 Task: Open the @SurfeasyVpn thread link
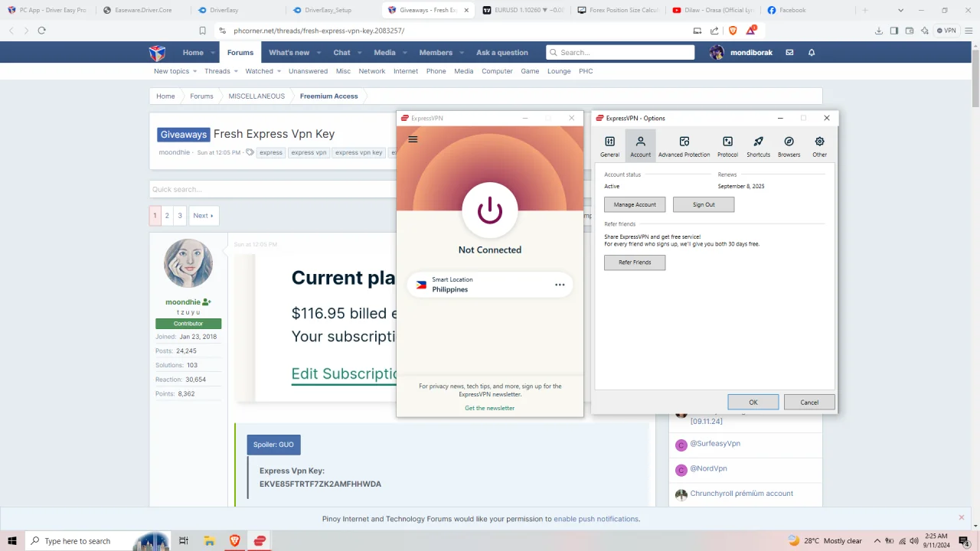click(715, 444)
